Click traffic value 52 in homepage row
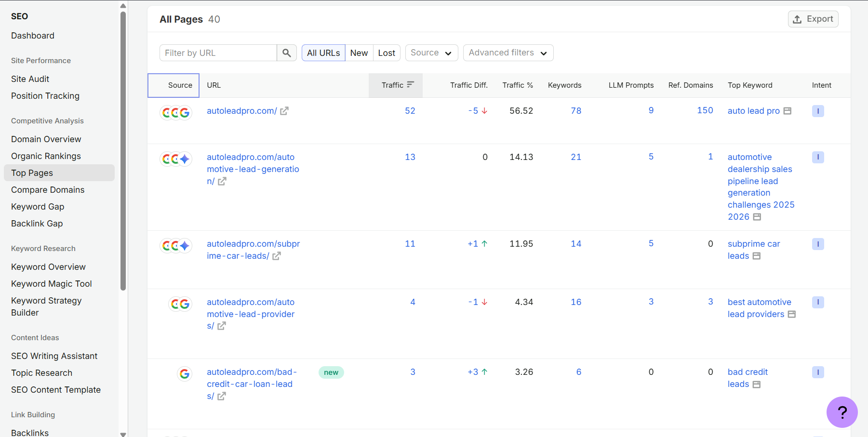The image size is (868, 437). (x=410, y=111)
